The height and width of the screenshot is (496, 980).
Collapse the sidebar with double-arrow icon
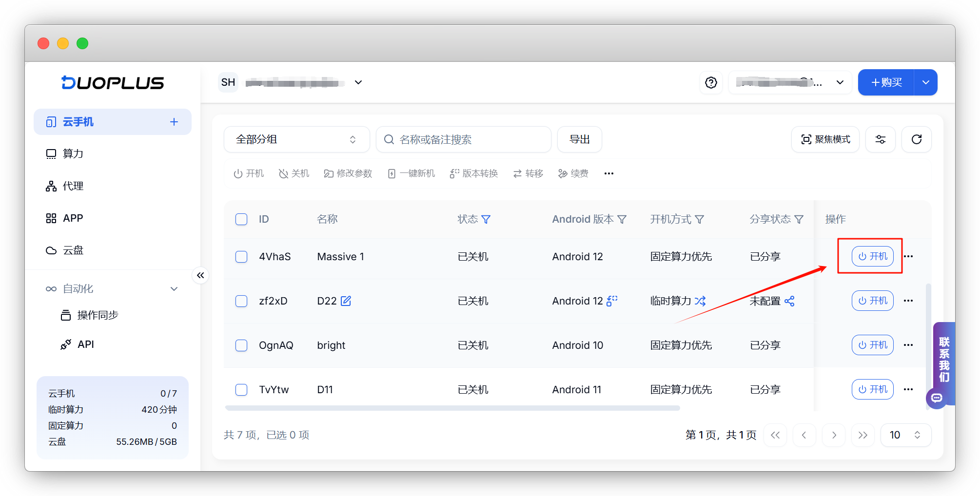[200, 275]
